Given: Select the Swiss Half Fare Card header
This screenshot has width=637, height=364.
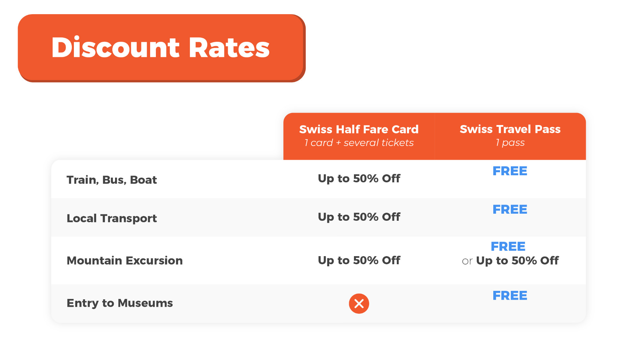Looking at the screenshot, I should coord(359,129).
